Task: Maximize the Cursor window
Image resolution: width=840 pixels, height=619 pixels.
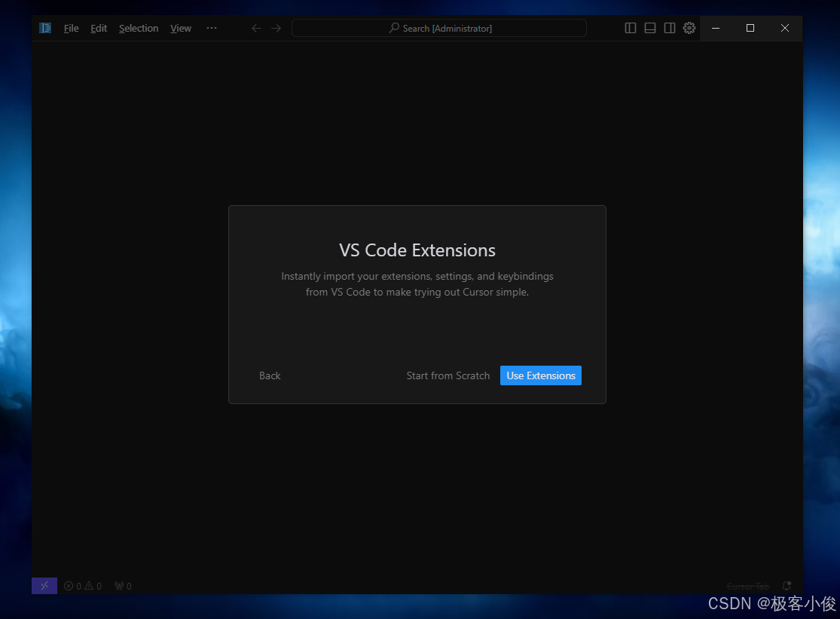Action: [x=750, y=28]
